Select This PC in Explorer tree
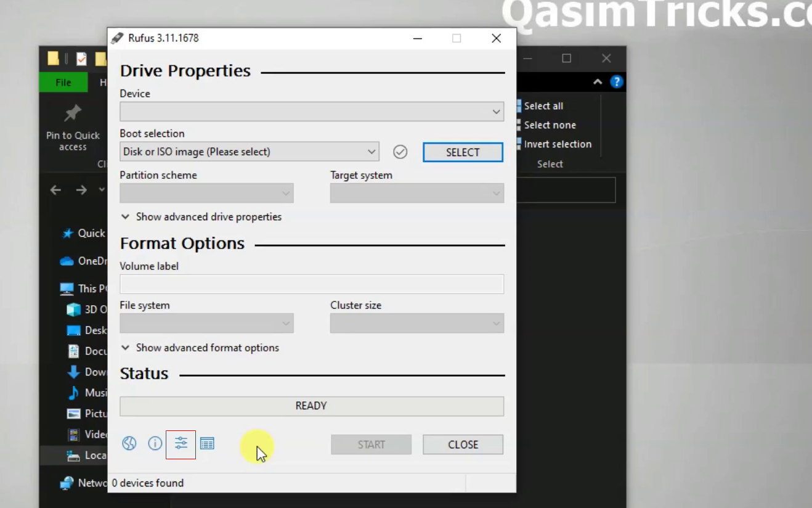 click(x=83, y=289)
